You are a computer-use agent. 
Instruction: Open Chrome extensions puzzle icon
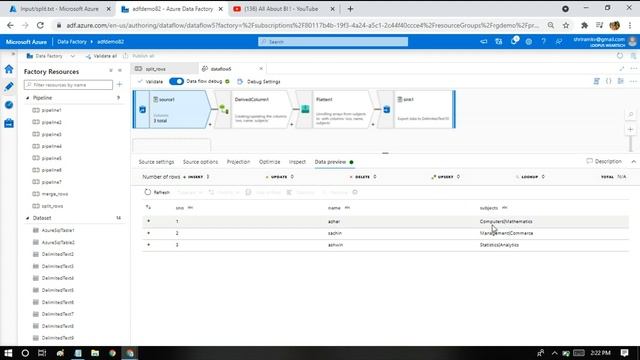pyautogui.click(x=584, y=25)
